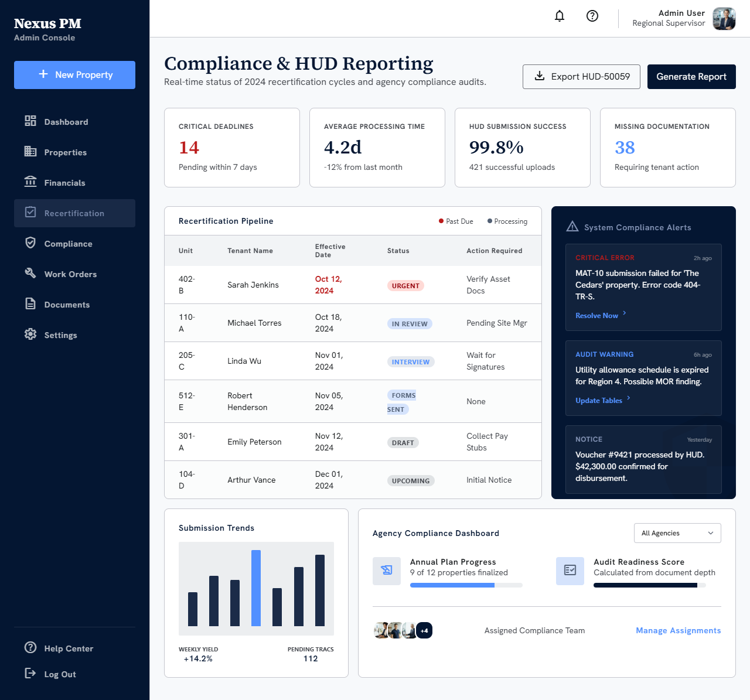Viewport: 750px width, 700px height.
Task: Open the Admin User profile avatar
Action: tap(724, 19)
